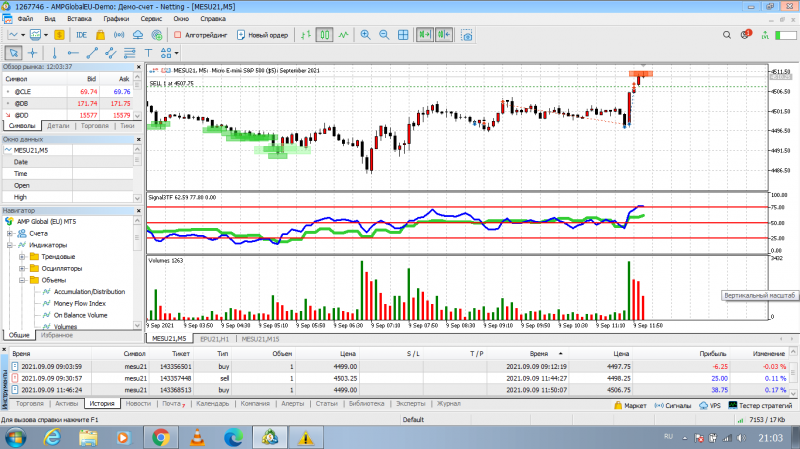Click the tile windows grid icon
Image resolution: width=800 pixels, height=449 pixels.
pos(403,35)
